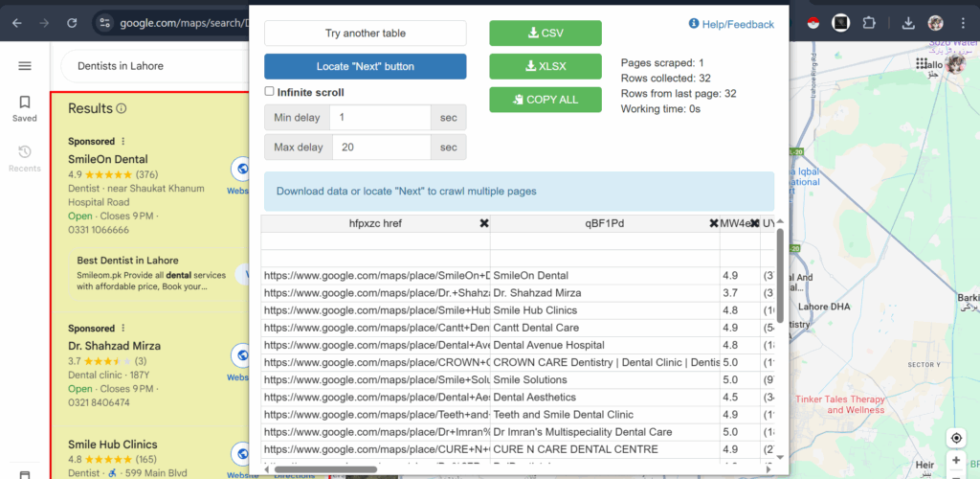Click site information icon in address bar

tap(105, 23)
